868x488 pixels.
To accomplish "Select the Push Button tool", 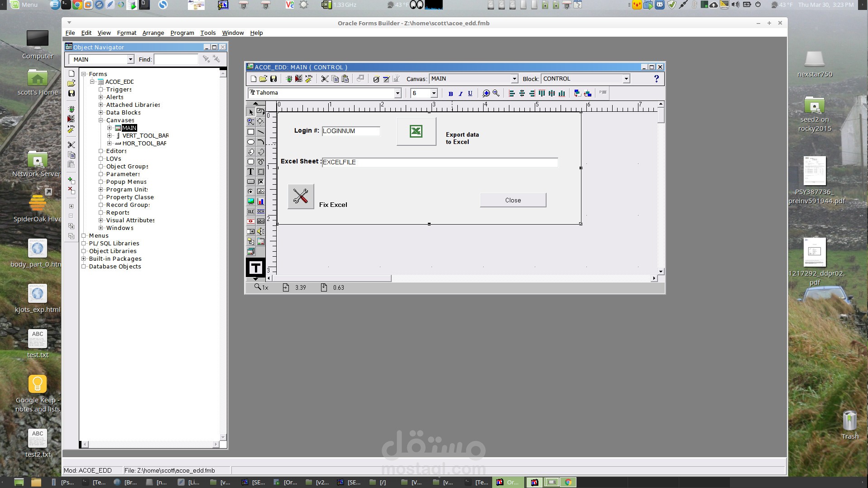I will click(x=251, y=182).
